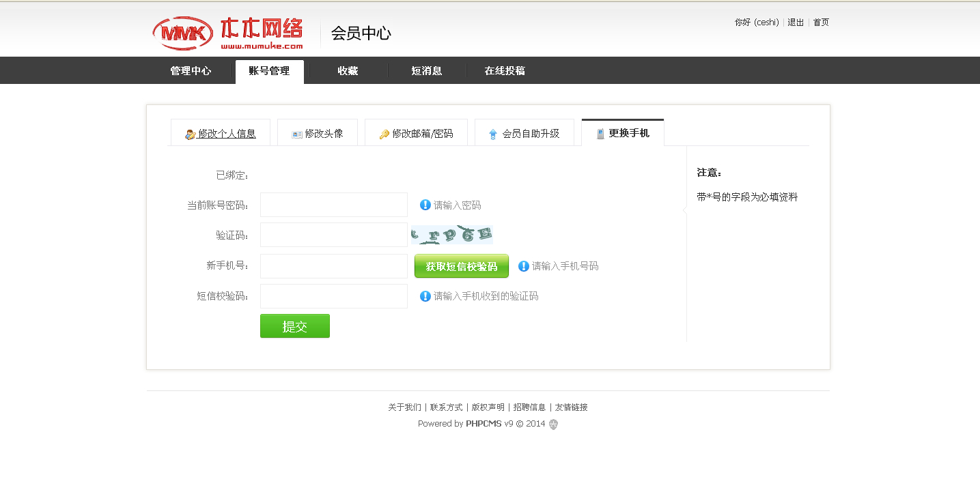Switch to the 修改个人信息 tab

(x=221, y=133)
